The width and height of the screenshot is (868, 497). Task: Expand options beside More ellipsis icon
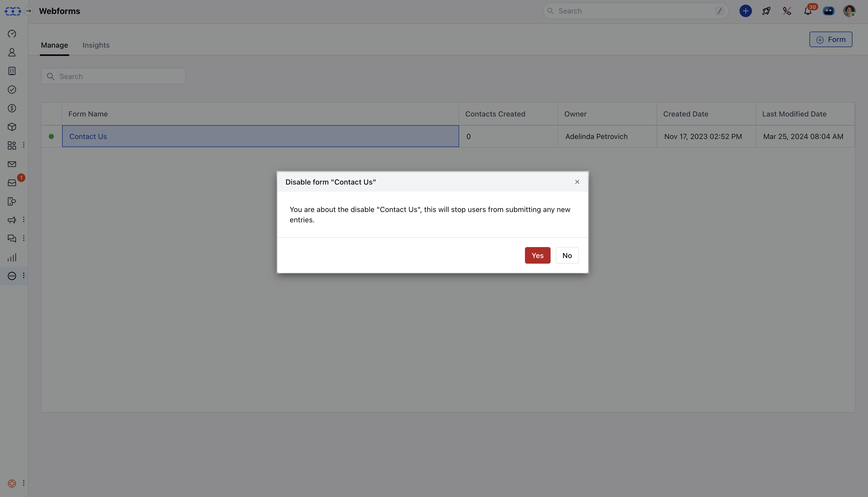24,275
